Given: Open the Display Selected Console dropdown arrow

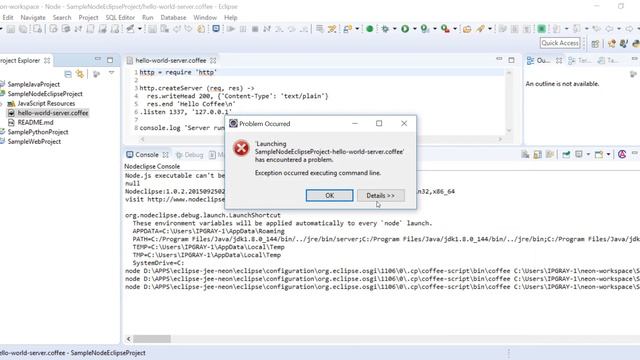Looking at the screenshot, I should pyautogui.click(x=588, y=154).
